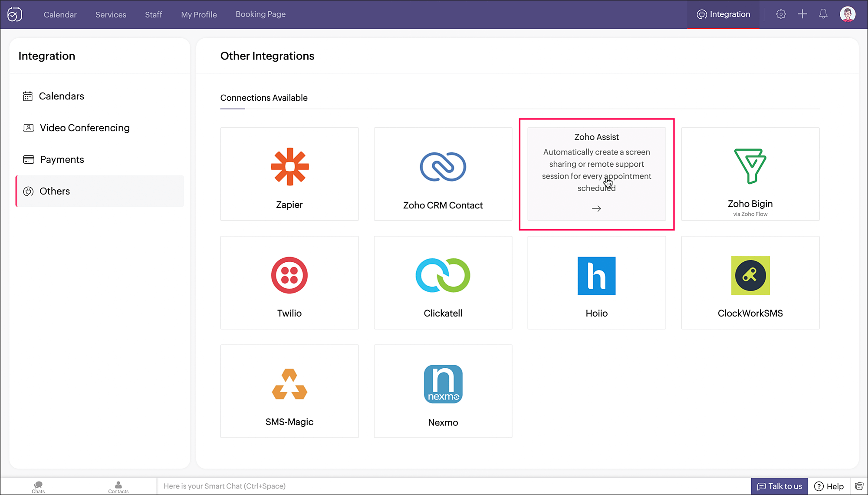868x495 pixels.
Task: Click the Zoho Bookings logo icon
Action: pos(14,14)
